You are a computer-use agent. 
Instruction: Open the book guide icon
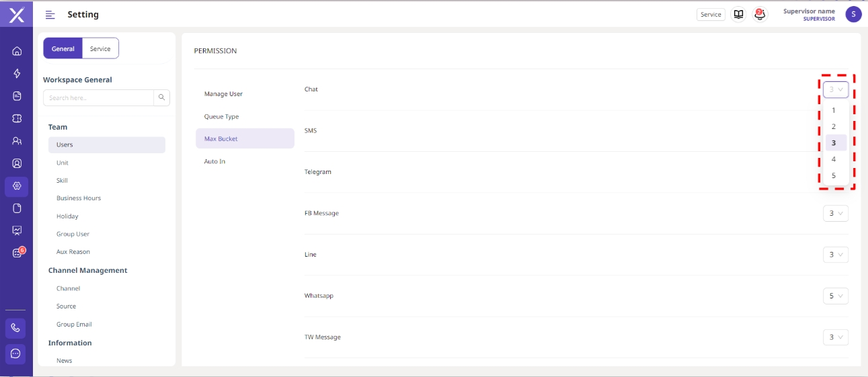click(738, 14)
